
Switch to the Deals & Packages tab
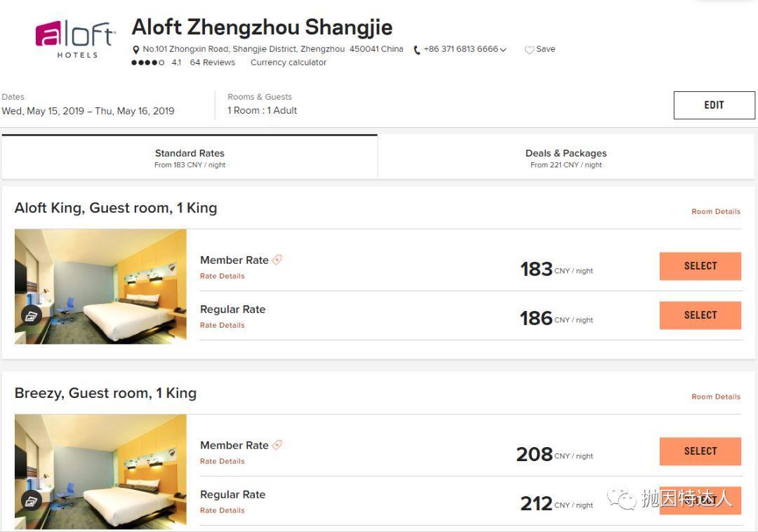point(566,157)
